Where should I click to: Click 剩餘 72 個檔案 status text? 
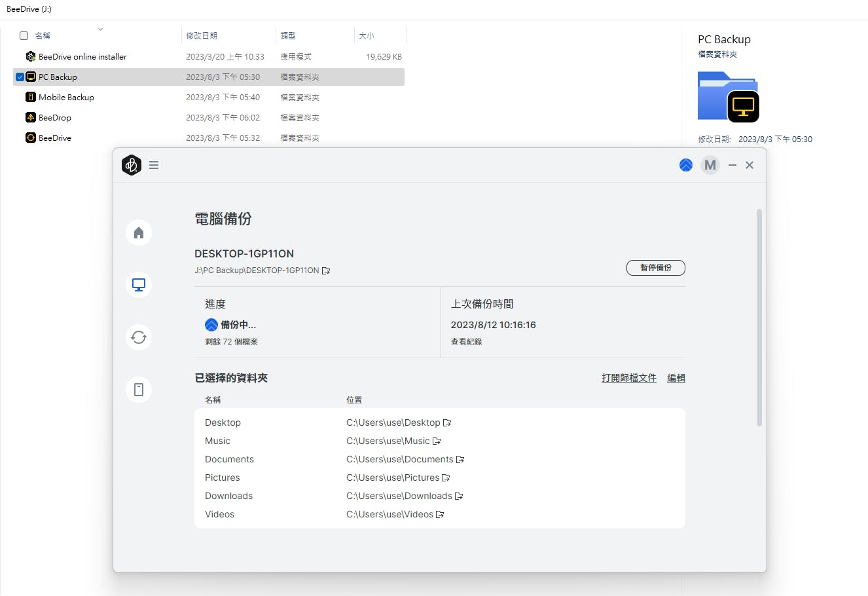tap(232, 341)
